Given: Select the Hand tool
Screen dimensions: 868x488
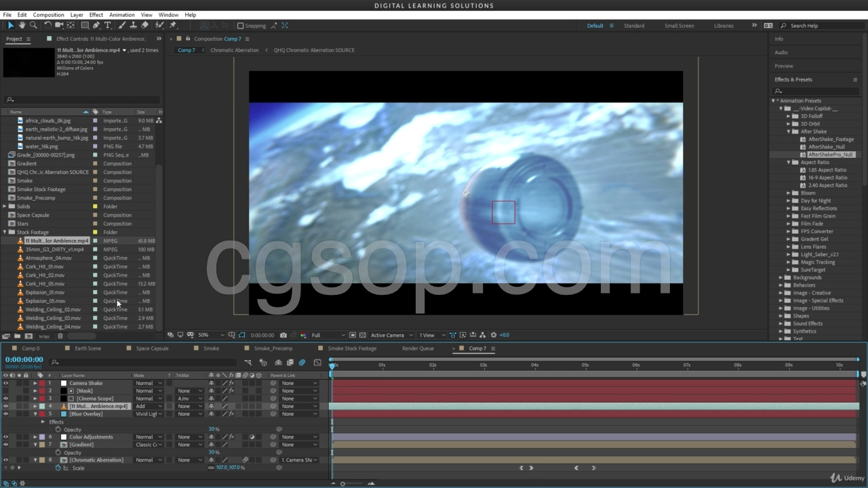Looking at the screenshot, I should pyautogui.click(x=22, y=26).
